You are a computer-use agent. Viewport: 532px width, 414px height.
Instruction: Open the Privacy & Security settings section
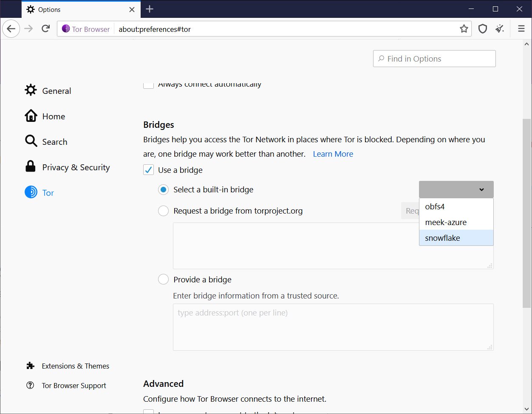click(76, 167)
